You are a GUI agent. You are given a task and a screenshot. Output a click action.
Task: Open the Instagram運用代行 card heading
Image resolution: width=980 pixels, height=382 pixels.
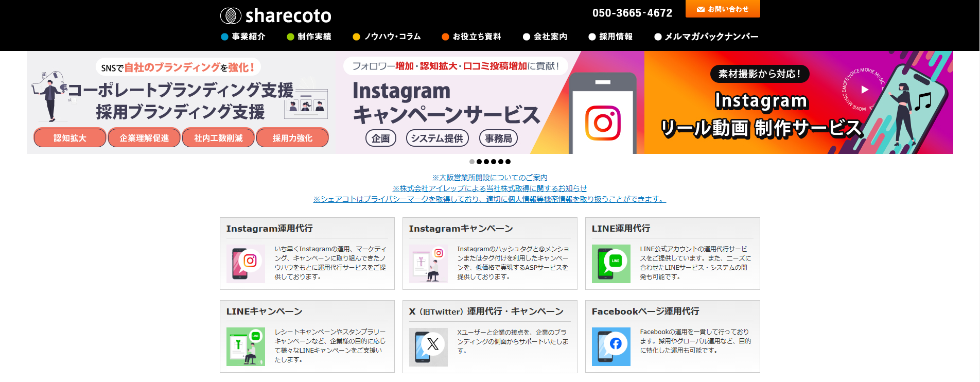tap(270, 229)
